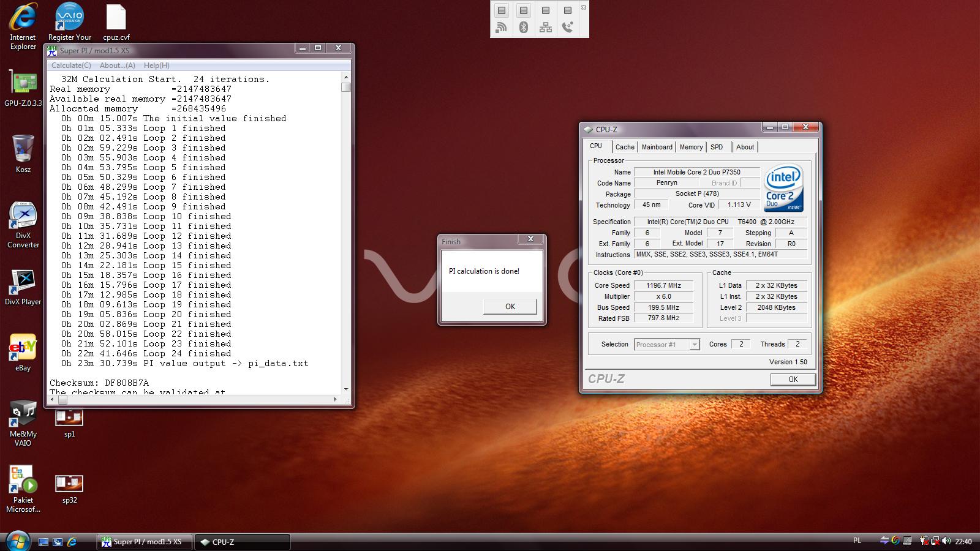Click the power plug battery tray icon
980x551 pixels.
[924, 541]
